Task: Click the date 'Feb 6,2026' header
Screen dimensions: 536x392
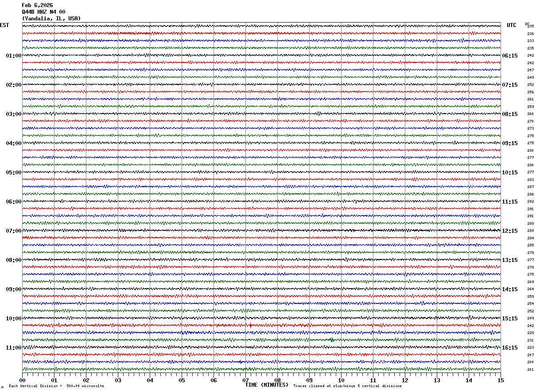Action: pyautogui.click(x=37, y=5)
